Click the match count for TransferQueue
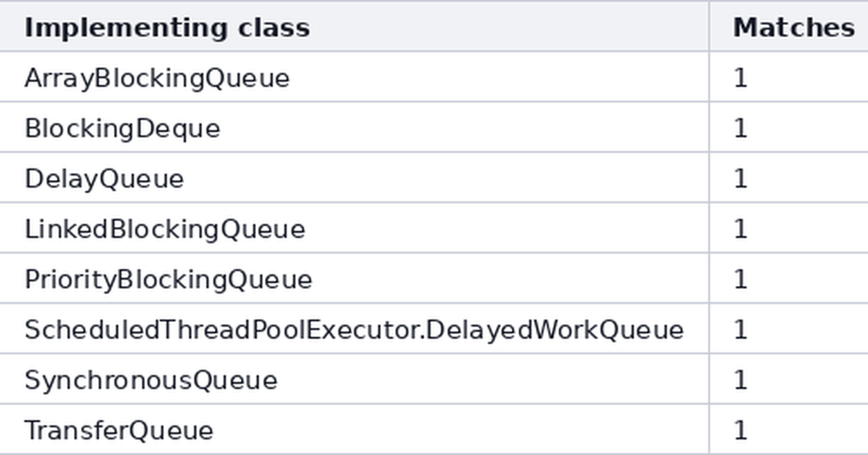868x455 pixels. [x=740, y=431]
